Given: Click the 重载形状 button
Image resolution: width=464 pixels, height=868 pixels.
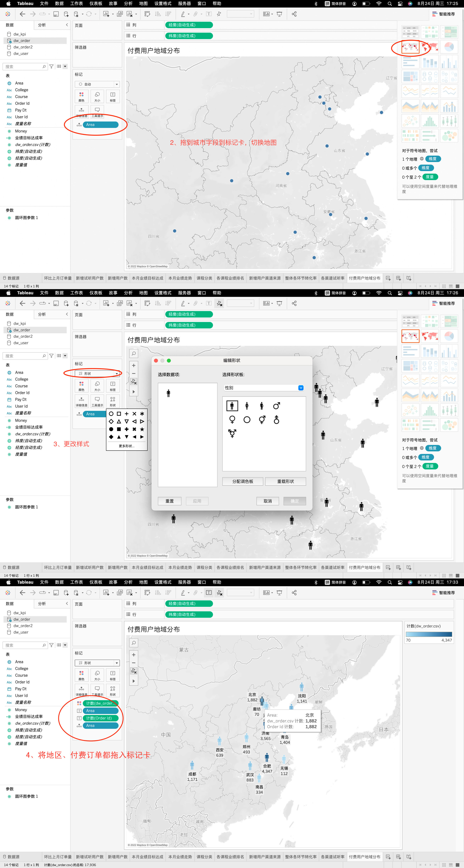Looking at the screenshot, I should tap(286, 481).
